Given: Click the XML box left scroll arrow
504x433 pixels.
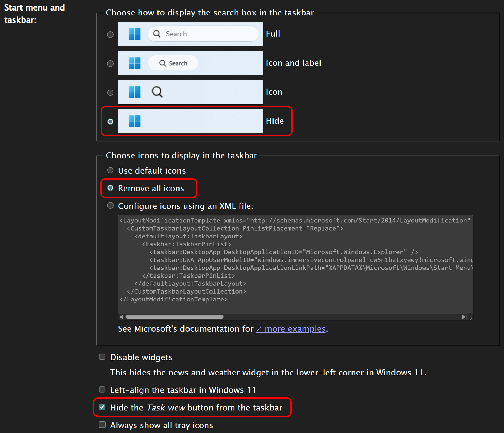Looking at the screenshot, I should click(121, 317).
